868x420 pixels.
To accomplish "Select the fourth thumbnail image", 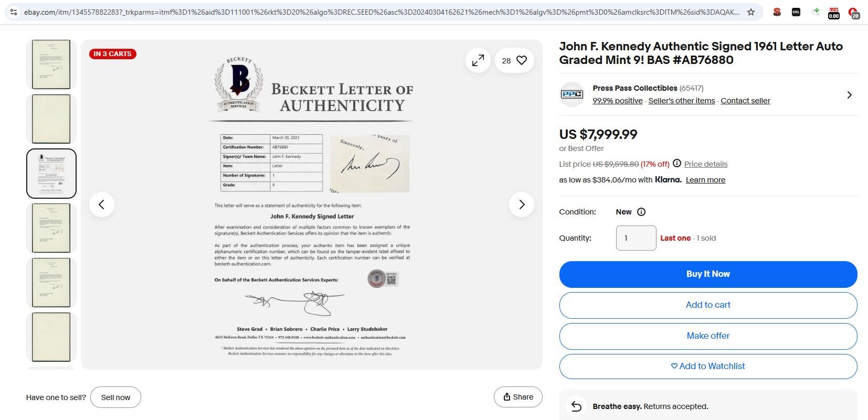I will click(51, 228).
